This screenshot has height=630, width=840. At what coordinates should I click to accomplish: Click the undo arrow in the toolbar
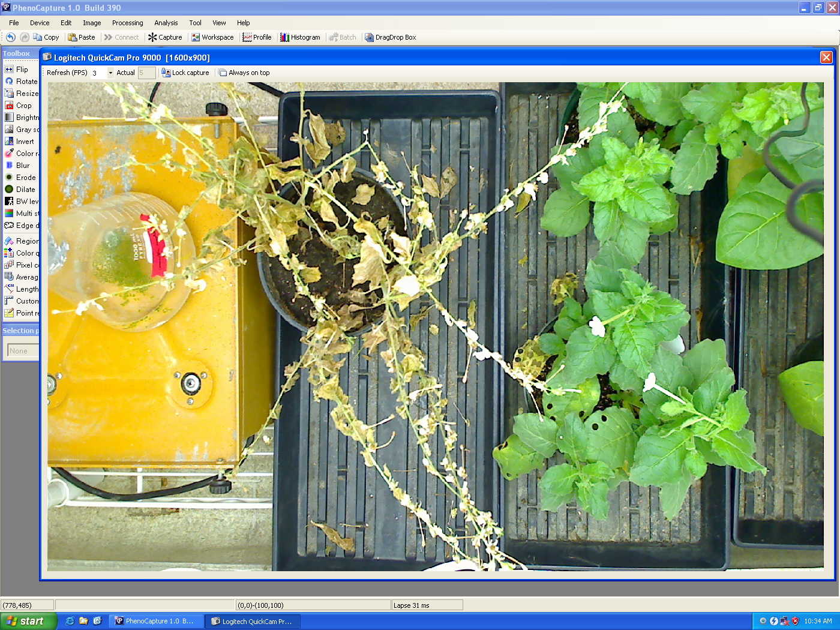click(11, 37)
